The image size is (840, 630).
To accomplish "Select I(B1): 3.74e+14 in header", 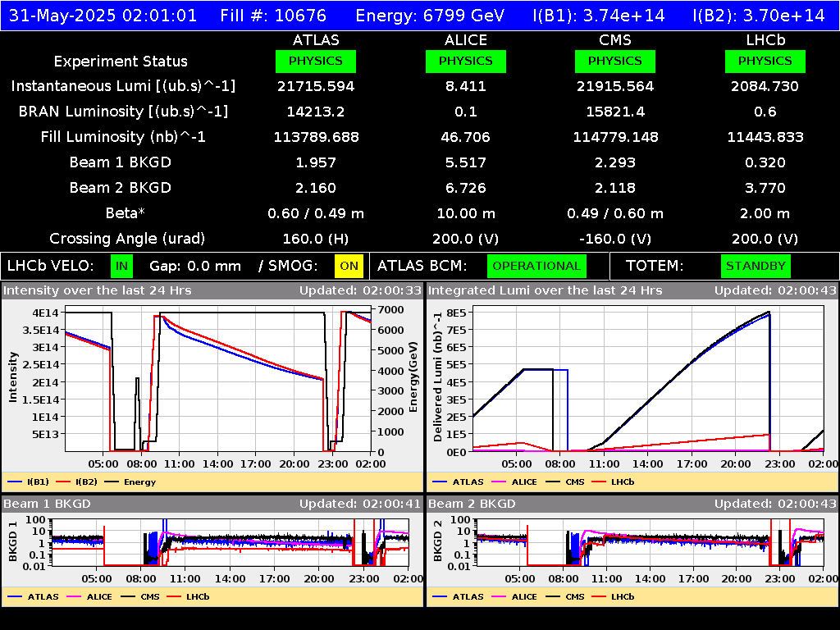I will [x=599, y=16].
